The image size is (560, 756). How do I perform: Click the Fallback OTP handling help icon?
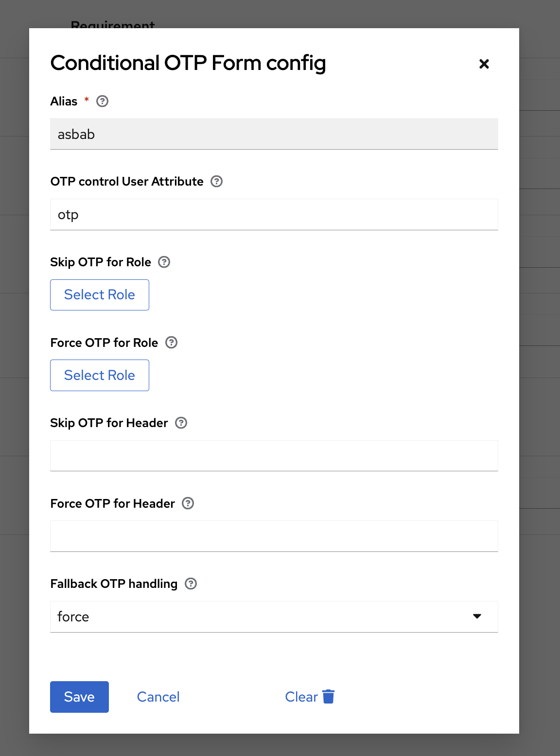click(x=191, y=584)
